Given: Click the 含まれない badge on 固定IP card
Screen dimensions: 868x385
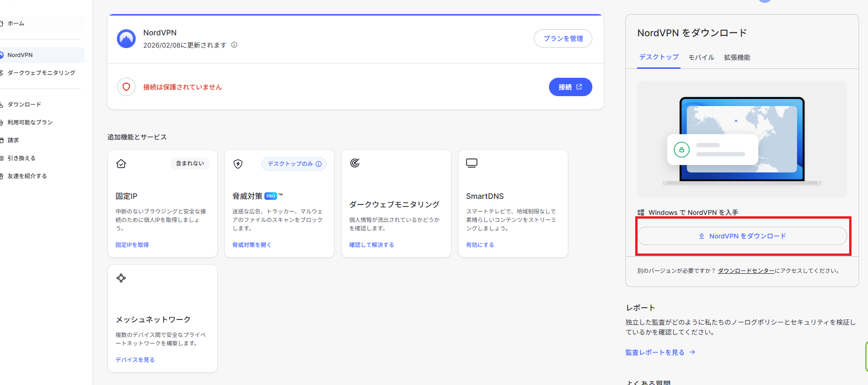Looking at the screenshot, I should click(x=190, y=164).
